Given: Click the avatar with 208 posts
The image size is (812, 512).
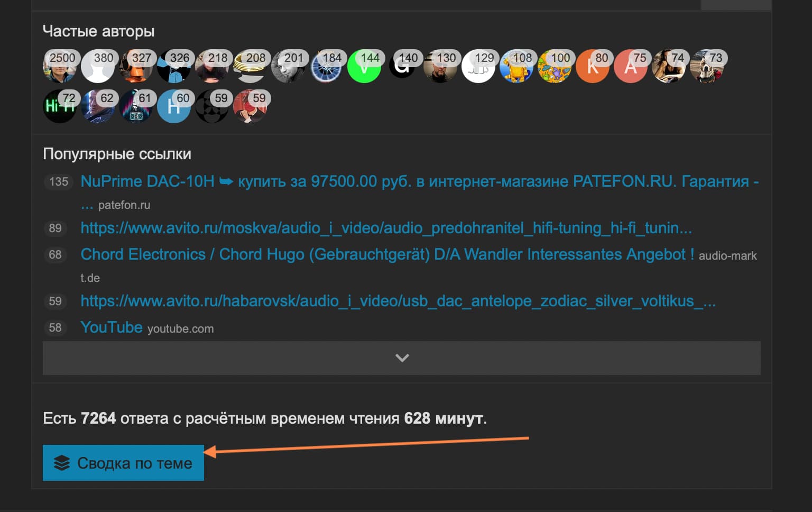Looking at the screenshot, I should 250,67.
